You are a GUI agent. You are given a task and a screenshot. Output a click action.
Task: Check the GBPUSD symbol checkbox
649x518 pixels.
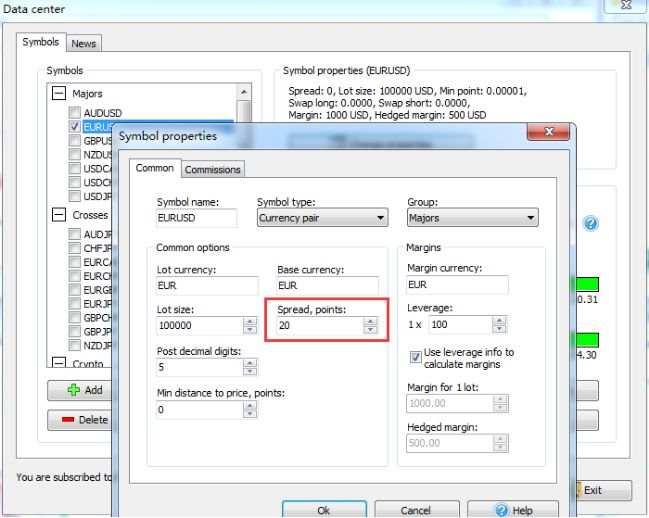click(75, 141)
